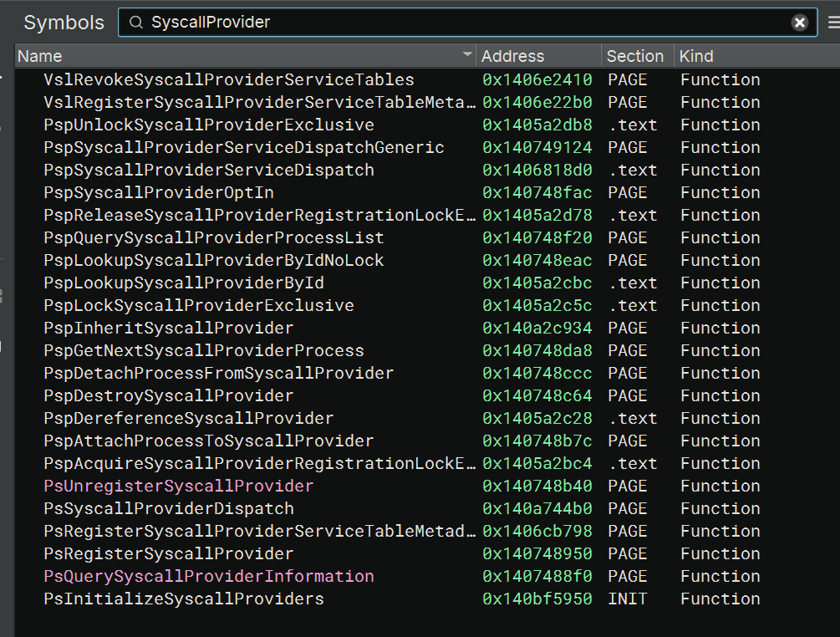Select PspSyscallProviderServiceDispatch symbol
This screenshot has height=637, width=840.
[209, 170]
